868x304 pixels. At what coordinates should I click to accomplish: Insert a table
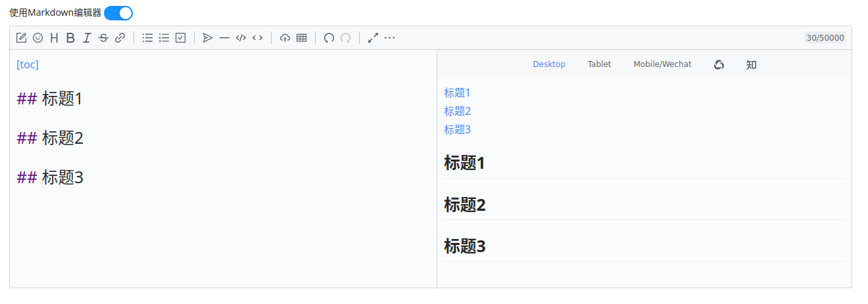(301, 38)
